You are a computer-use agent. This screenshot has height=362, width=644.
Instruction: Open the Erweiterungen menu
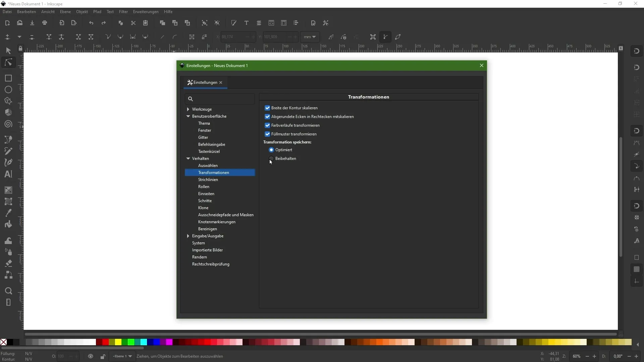[x=146, y=12]
